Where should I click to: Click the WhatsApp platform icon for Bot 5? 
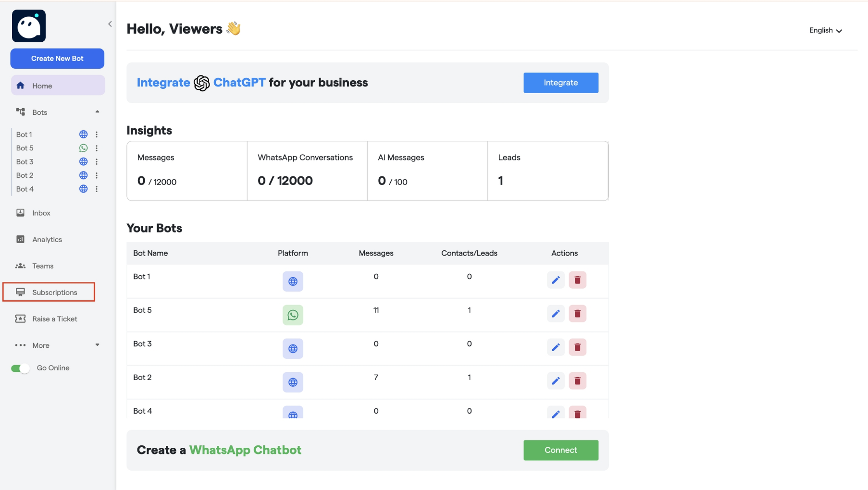[x=293, y=315]
